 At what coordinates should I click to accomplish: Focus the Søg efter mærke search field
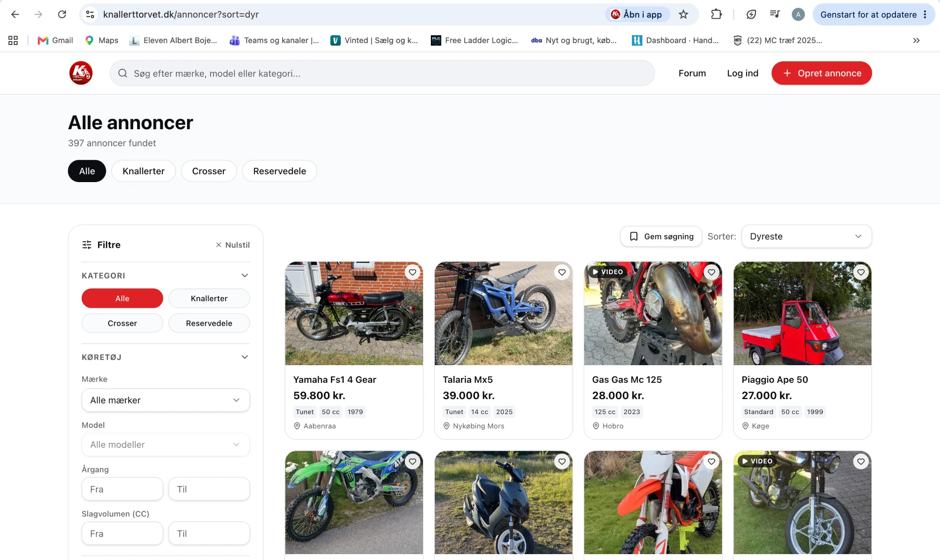tap(382, 73)
